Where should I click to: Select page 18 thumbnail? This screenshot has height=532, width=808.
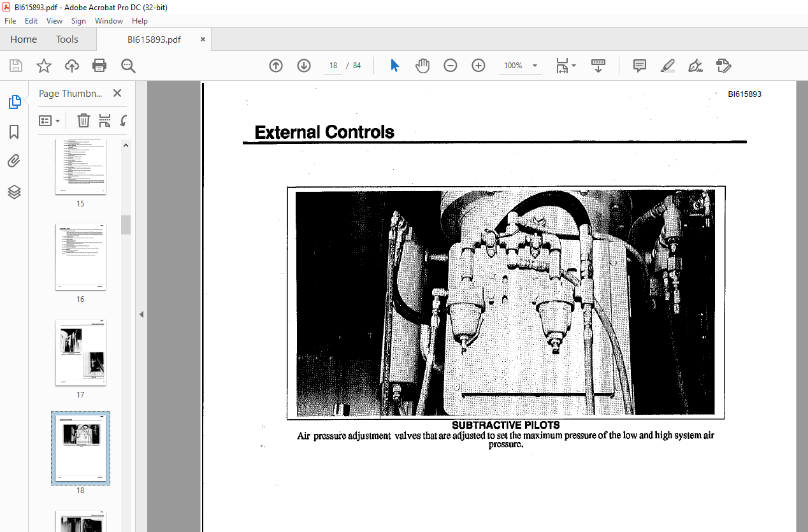80,448
